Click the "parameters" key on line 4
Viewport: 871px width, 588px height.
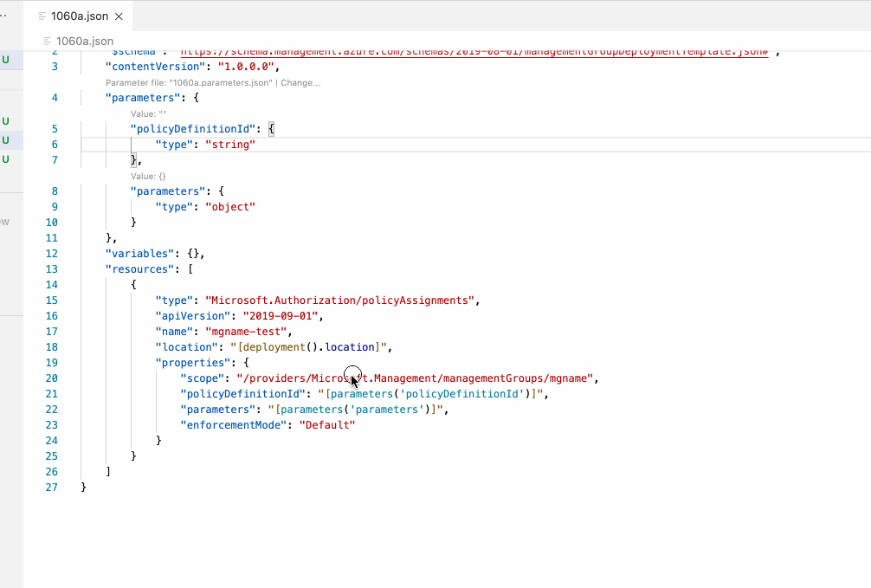point(144,98)
